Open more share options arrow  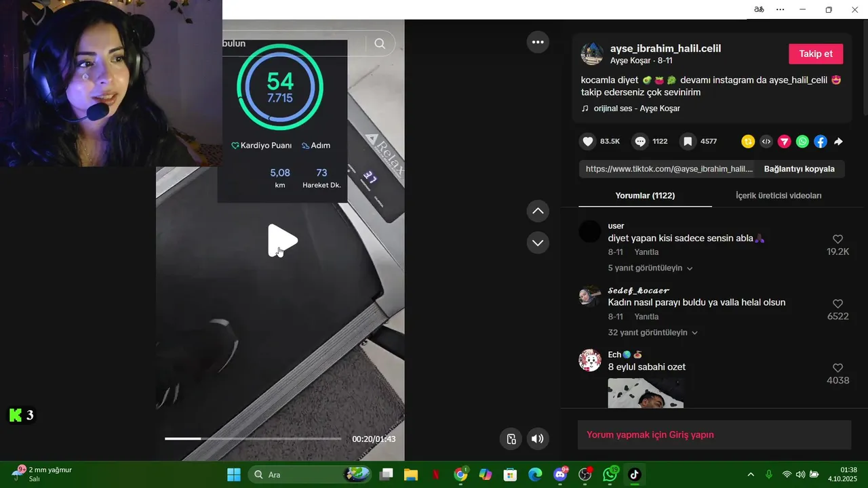[838, 142]
